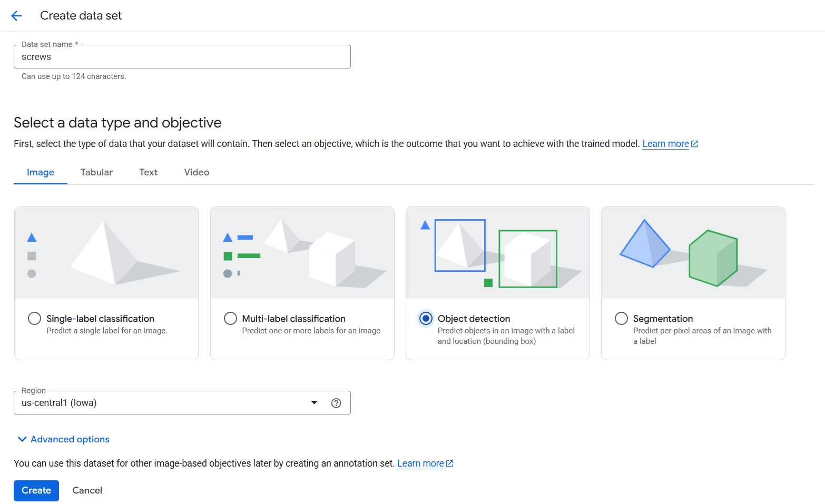This screenshot has width=825, height=504.
Task: Click the Create button
Action: point(36,490)
